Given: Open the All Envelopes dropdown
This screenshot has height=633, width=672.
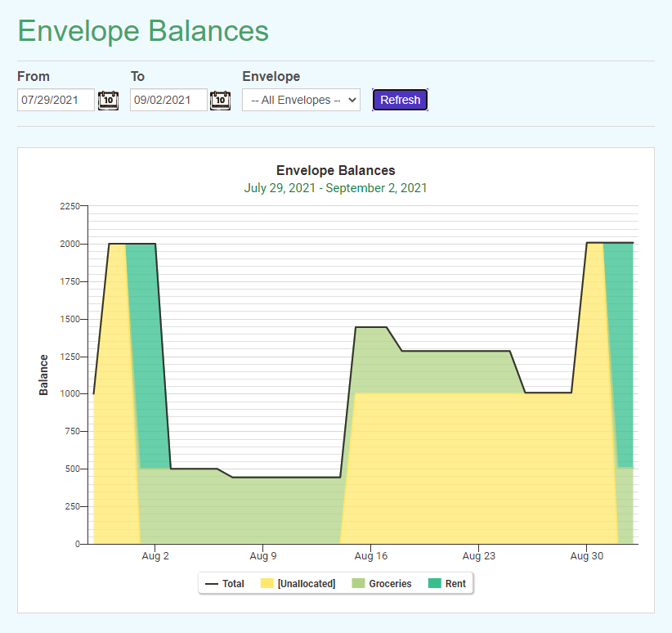Looking at the screenshot, I should click(301, 100).
